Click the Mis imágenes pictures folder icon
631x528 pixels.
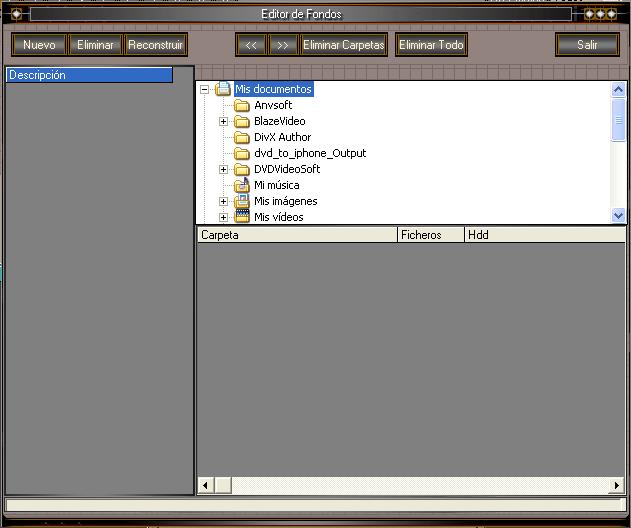[x=242, y=201]
